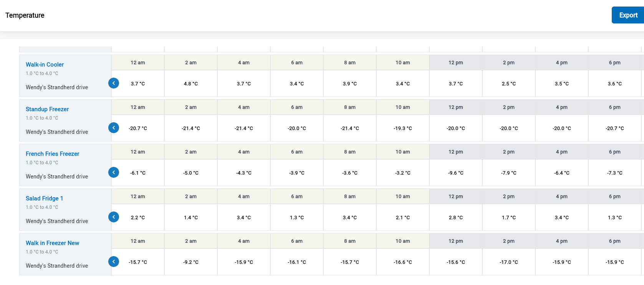Click the Temperature page title
The width and height of the screenshot is (644, 285).
(25, 15)
